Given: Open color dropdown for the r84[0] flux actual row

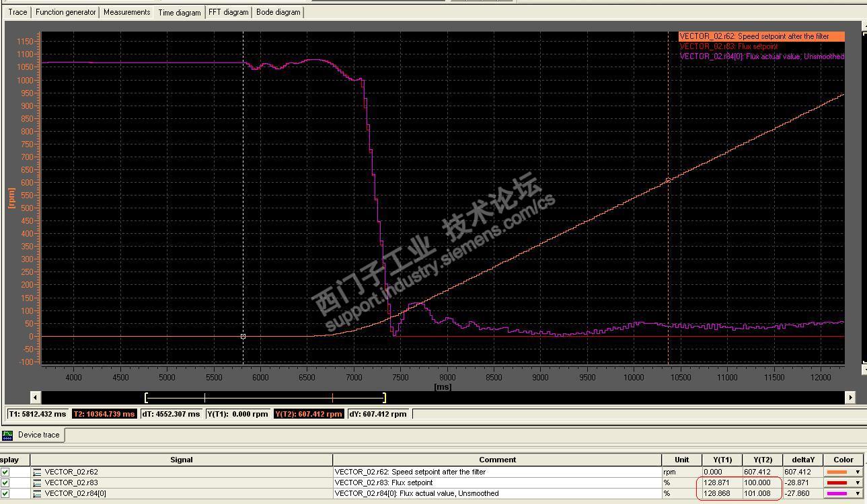Looking at the screenshot, I should point(858,493).
